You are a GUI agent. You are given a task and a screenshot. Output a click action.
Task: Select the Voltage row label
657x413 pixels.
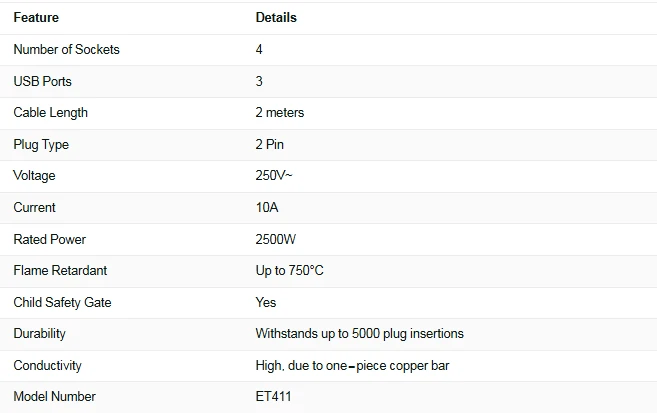(x=34, y=176)
